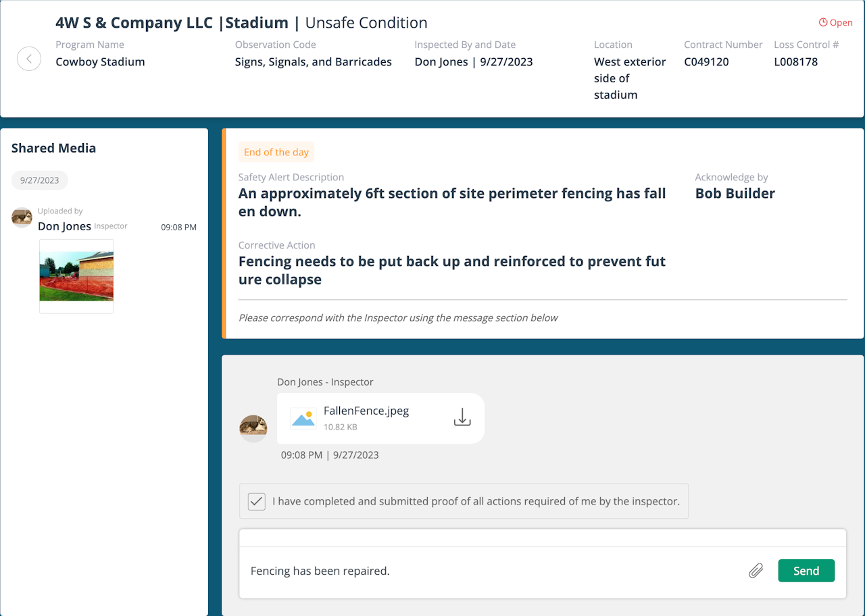Go back using the circled arrow button

29,58
